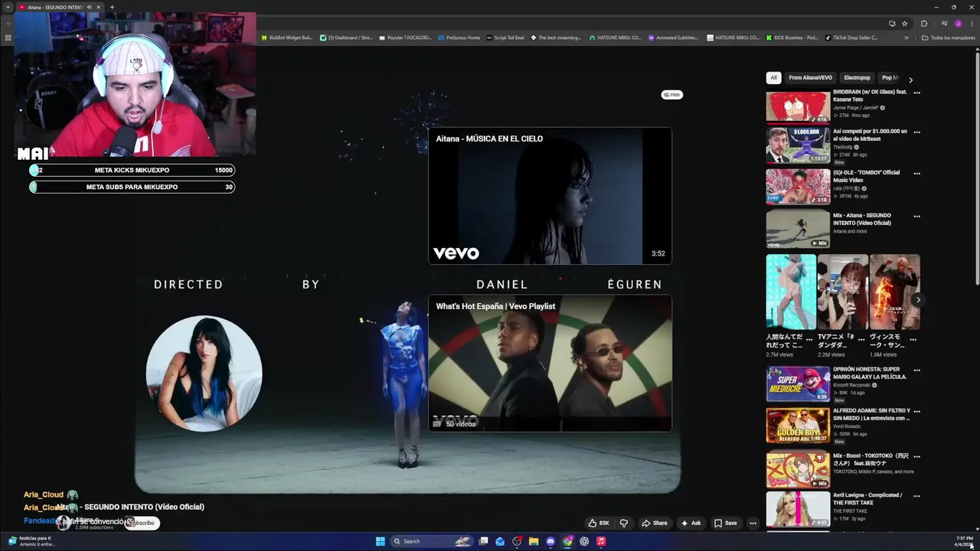Image resolution: width=980 pixels, height=551 pixels.
Task: Open the Animated Subtitles bookmark
Action: (673, 37)
